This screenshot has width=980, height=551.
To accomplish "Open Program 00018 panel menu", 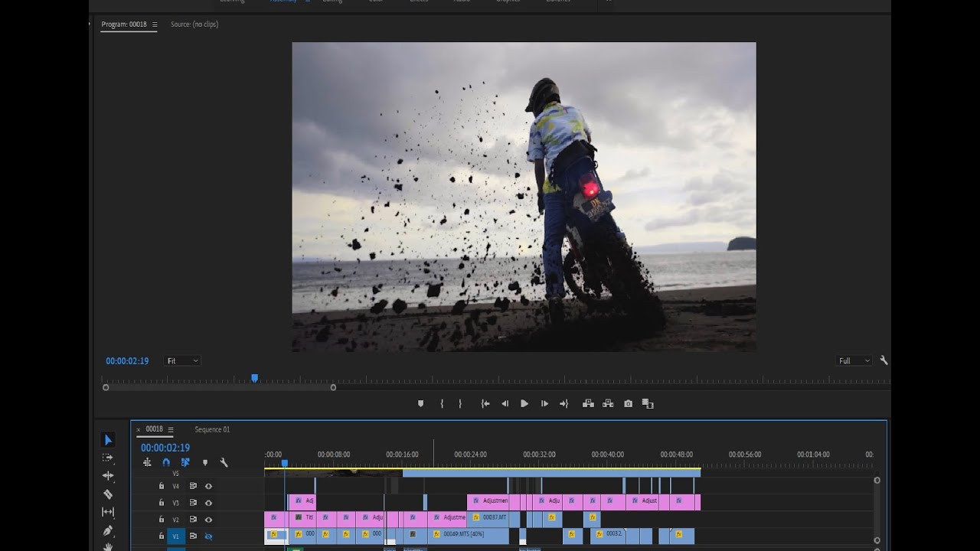I will [x=154, y=24].
